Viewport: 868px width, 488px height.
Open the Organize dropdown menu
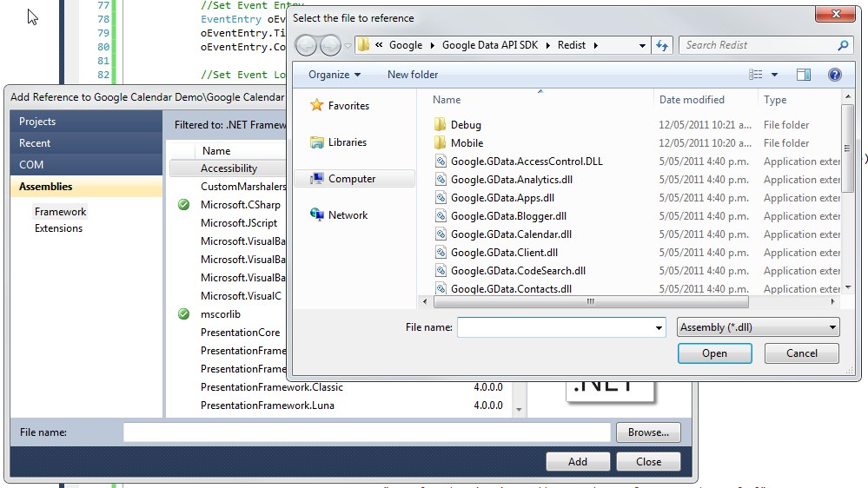point(335,75)
